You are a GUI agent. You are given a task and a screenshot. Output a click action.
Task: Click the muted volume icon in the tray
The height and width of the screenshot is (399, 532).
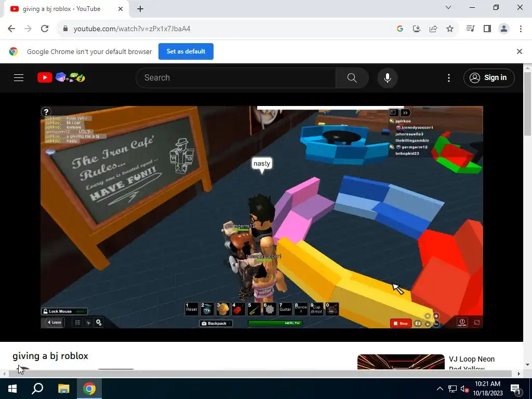click(464, 389)
